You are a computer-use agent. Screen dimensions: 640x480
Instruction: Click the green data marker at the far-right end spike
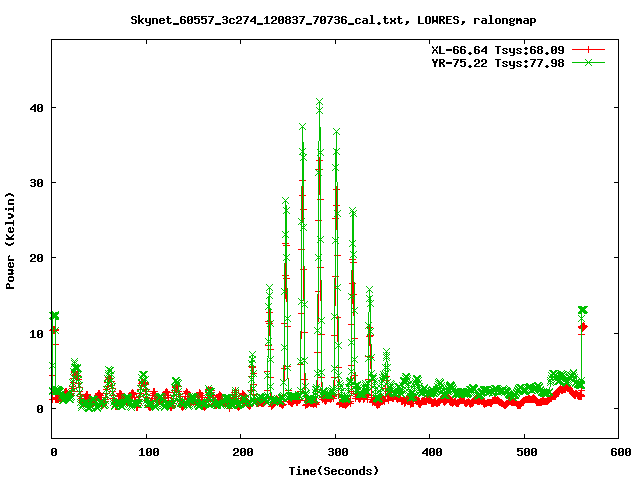tap(582, 310)
